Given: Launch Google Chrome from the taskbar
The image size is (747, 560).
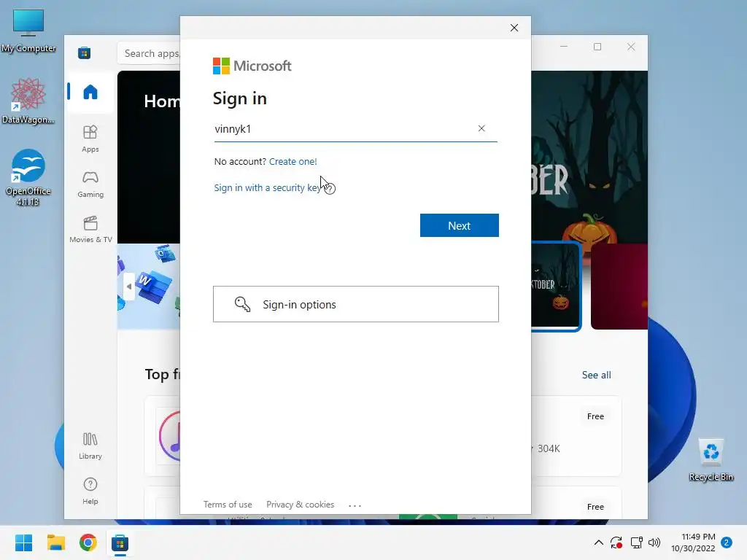Looking at the screenshot, I should [x=88, y=542].
